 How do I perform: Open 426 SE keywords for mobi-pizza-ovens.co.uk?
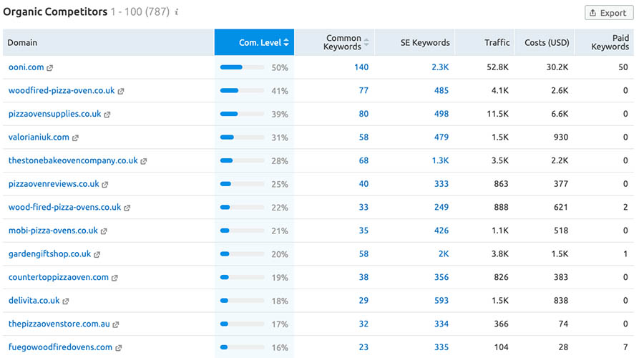tap(441, 231)
